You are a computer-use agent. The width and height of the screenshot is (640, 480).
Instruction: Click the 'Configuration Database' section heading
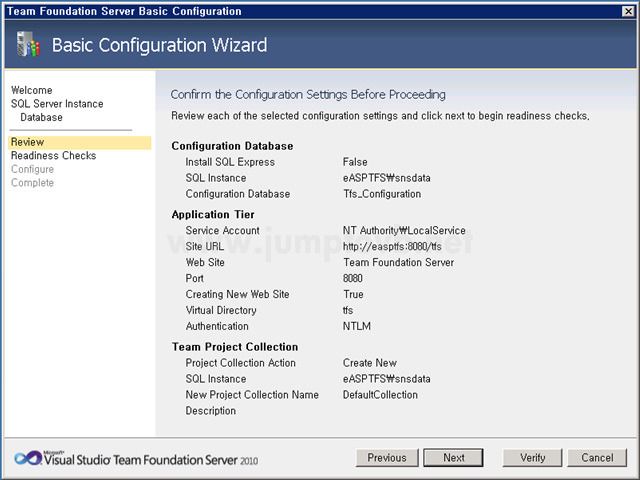pyautogui.click(x=232, y=146)
